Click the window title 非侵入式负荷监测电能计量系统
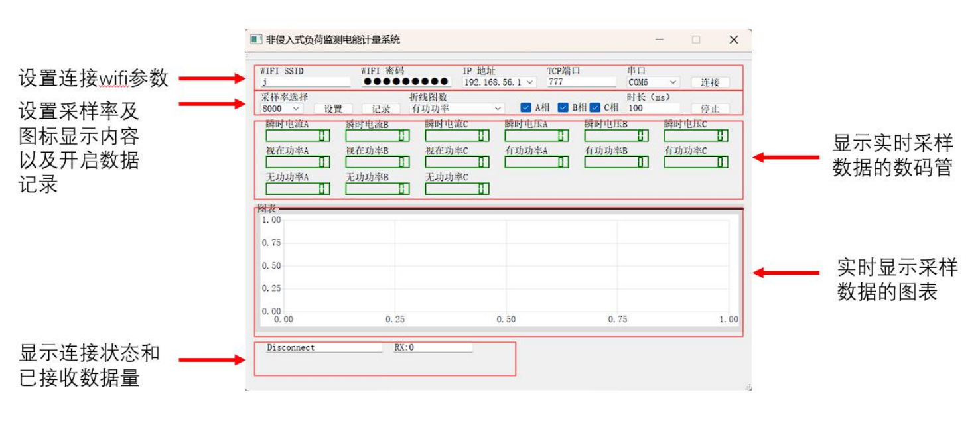The width and height of the screenshot is (980, 431). 333,40
